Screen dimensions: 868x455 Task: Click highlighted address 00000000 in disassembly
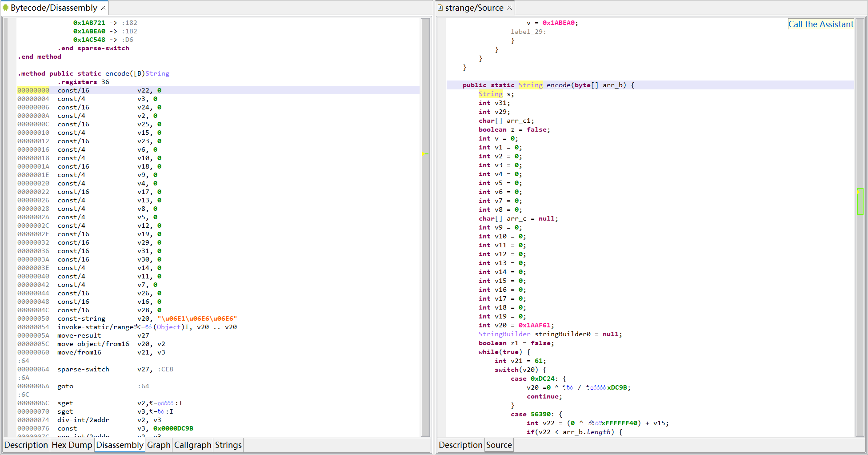point(33,90)
